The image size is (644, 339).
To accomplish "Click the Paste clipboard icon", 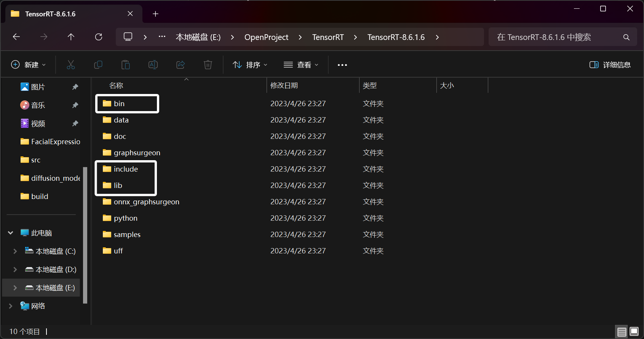I will [x=126, y=65].
